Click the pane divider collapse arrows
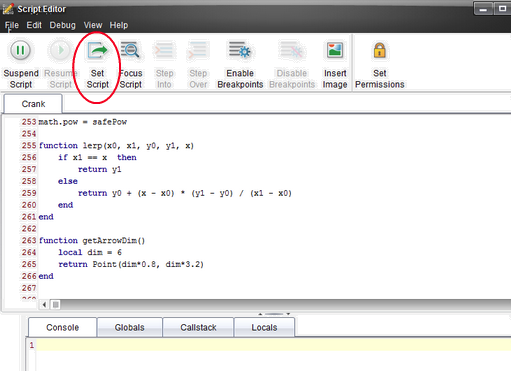This screenshot has width=511, height=371. [274, 314]
